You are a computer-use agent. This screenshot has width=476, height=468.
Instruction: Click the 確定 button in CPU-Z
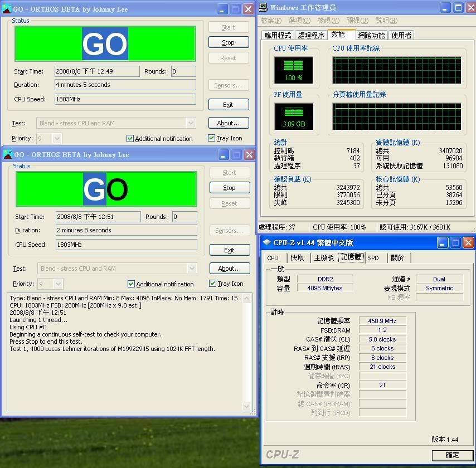pyautogui.click(x=453, y=455)
